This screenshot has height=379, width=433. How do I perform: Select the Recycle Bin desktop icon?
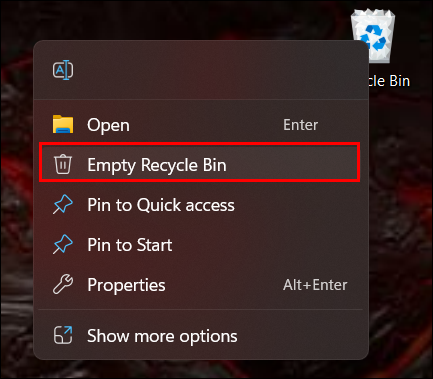(373, 36)
